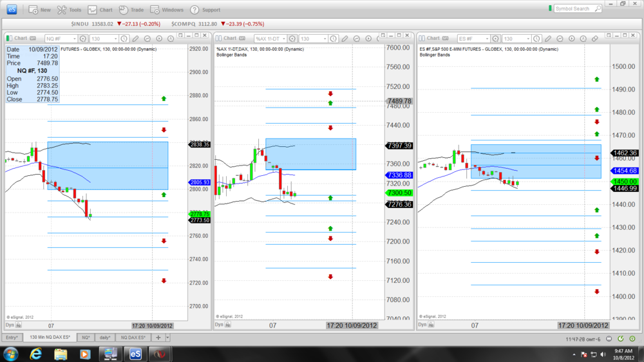
Task: Open the Chart menu in main toolbar
Action: pos(100,10)
